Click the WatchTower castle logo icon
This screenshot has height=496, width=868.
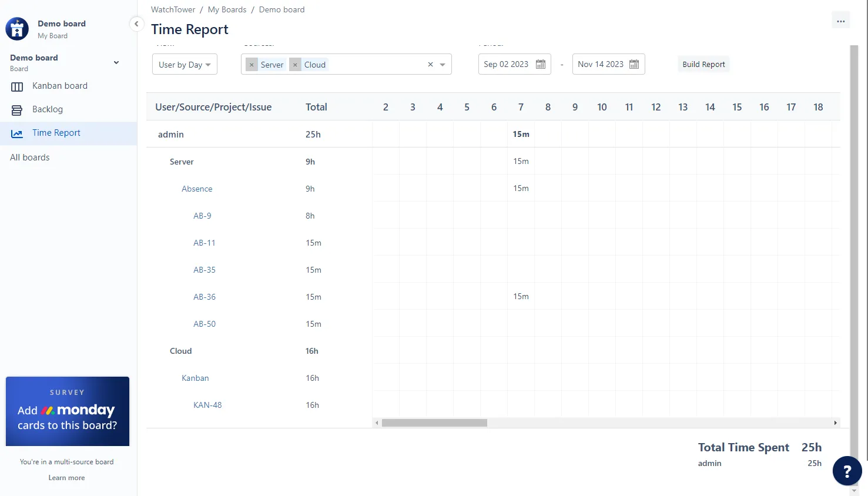(17, 29)
